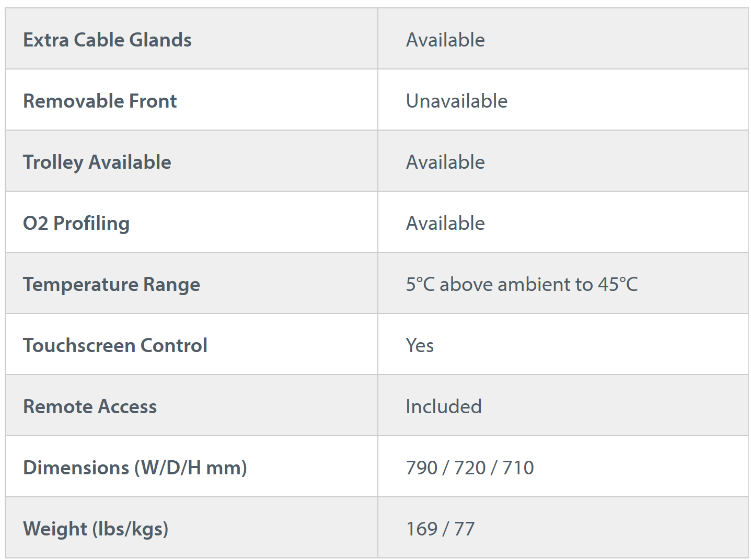
Task: Select the Available value for O2 Profiling
Action: 445,224
